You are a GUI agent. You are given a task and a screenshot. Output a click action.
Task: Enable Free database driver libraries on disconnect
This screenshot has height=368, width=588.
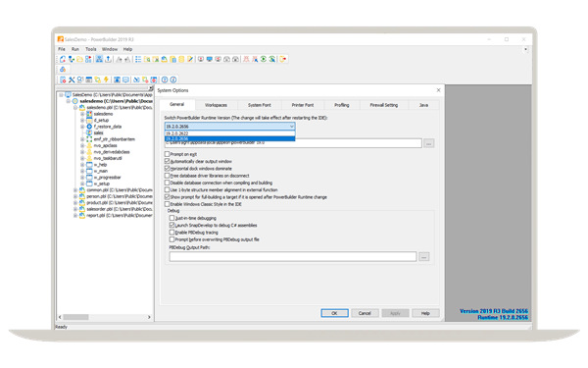pyautogui.click(x=168, y=176)
